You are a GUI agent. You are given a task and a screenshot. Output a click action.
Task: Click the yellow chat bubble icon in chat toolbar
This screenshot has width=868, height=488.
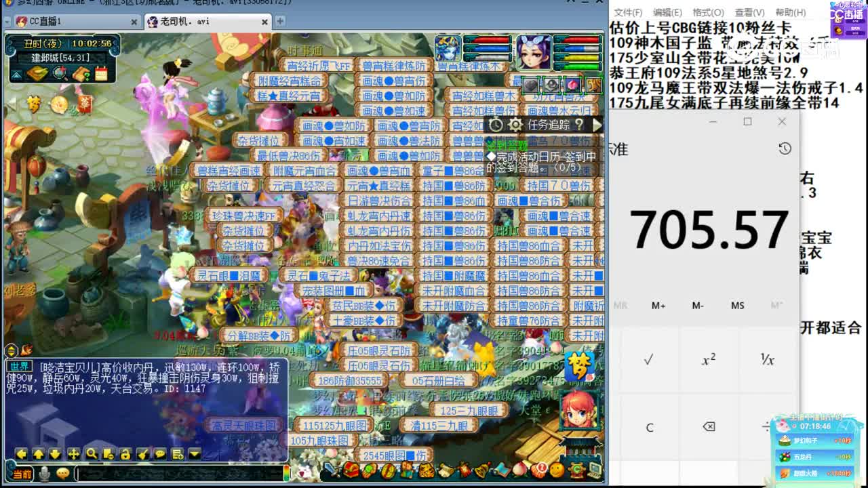click(160, 454)
